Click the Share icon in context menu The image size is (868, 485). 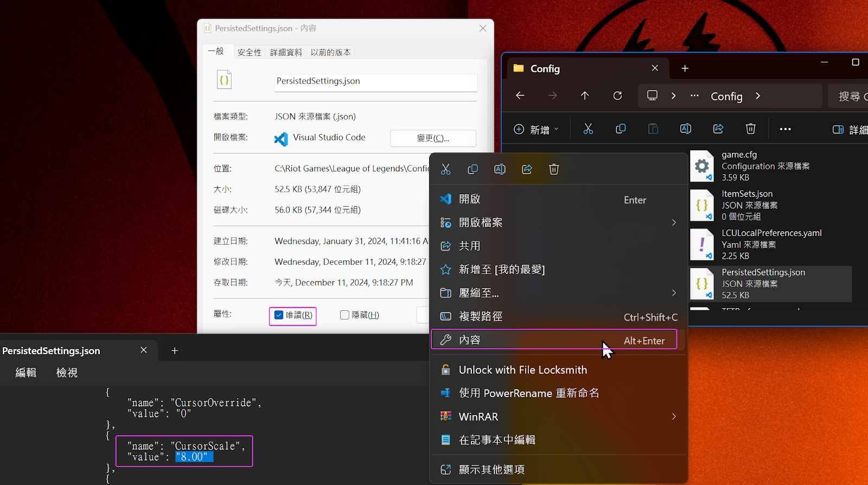[x=527, y=169]
